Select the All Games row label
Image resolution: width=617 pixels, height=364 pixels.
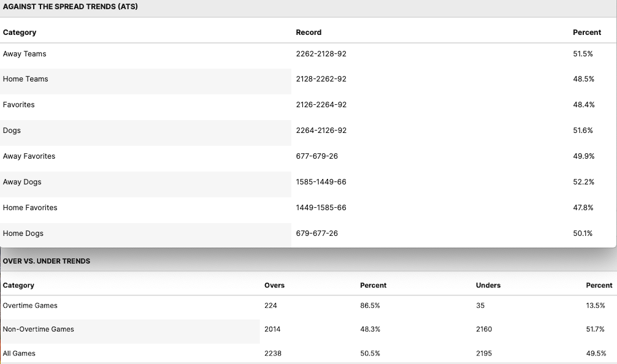click(x=19, y=354)
